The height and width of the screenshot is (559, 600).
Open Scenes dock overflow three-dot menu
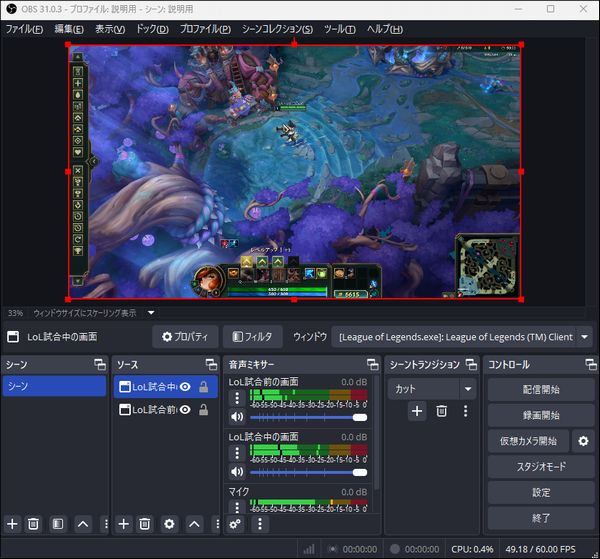[106, 524]
